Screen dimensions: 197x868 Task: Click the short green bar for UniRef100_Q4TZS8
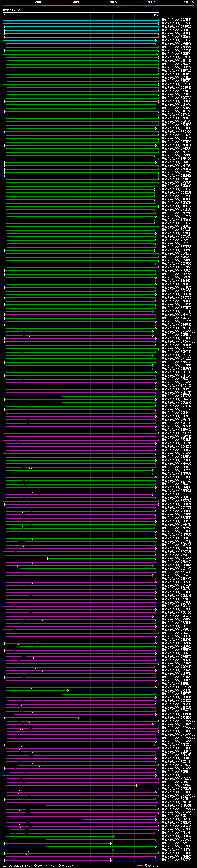(x=109, y=396)
